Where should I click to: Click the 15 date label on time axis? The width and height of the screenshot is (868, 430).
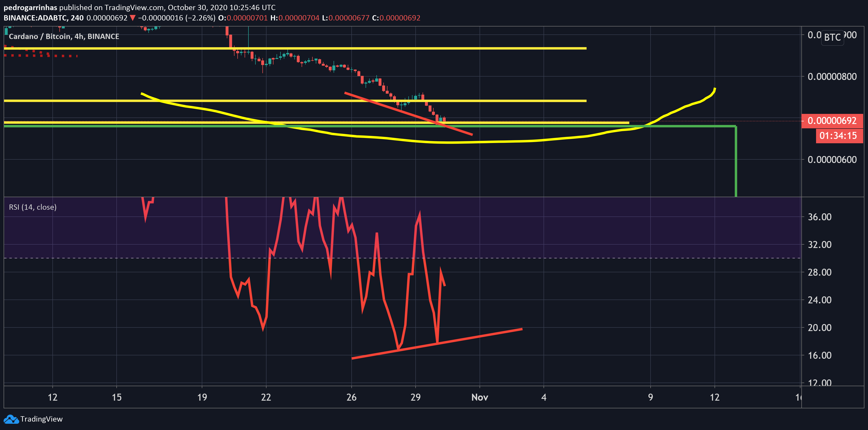[117, 397]
